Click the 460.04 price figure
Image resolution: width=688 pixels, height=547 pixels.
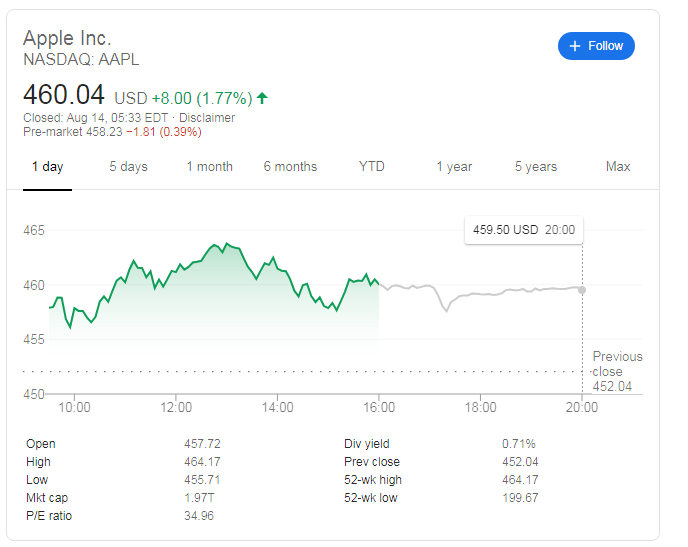pyautogui.click(x=64, y=95)
